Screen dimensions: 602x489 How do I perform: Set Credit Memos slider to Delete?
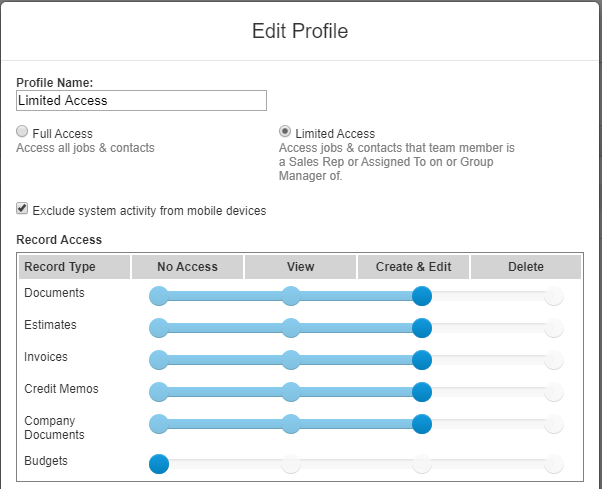point(553,392)
